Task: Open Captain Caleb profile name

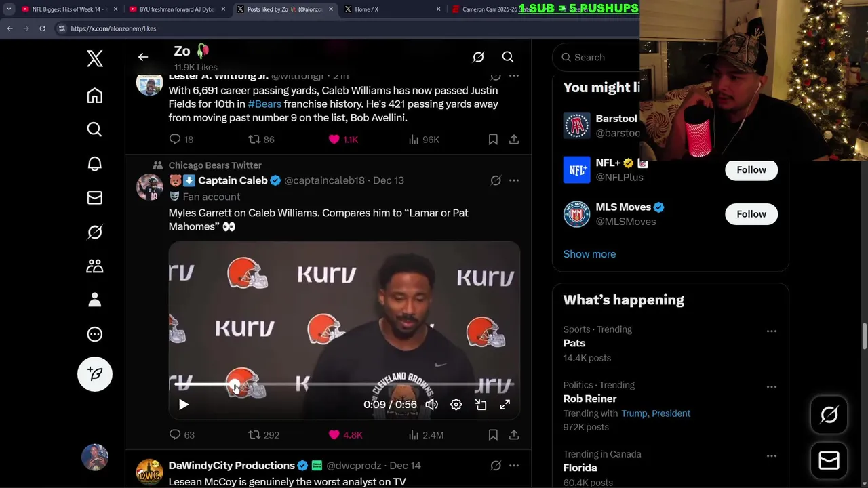Action: (233, 180)
